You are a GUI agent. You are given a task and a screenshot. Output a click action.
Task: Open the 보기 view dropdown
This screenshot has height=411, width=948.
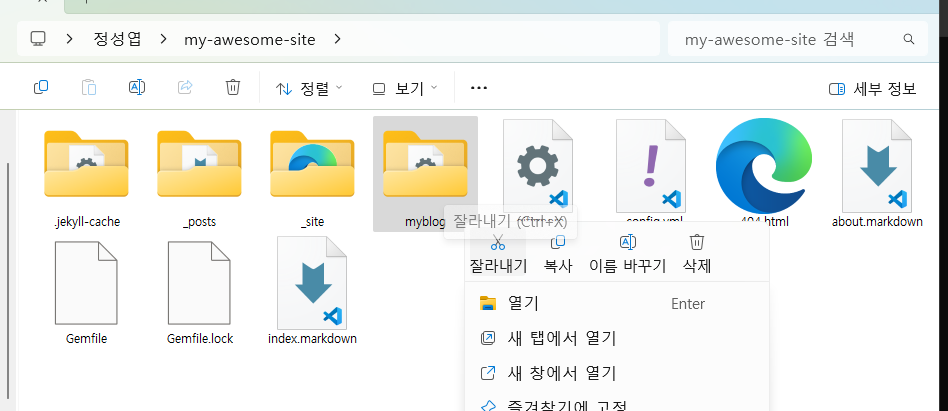point(404,88)
